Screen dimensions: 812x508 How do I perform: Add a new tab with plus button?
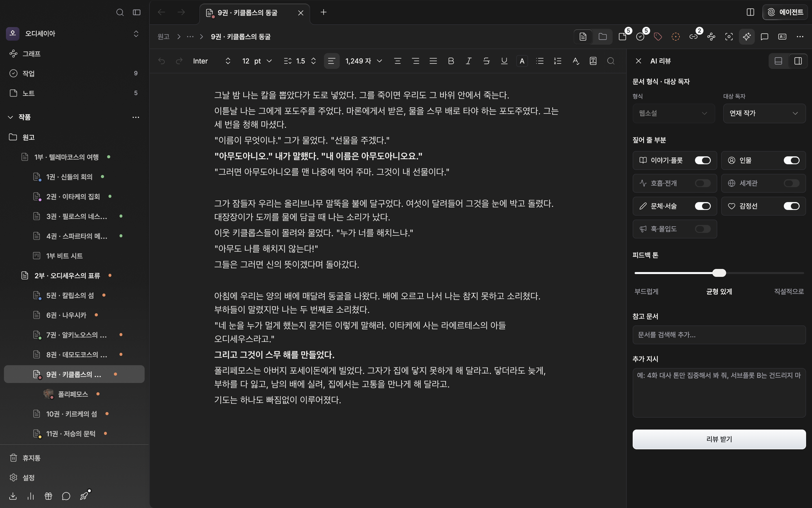323,12
